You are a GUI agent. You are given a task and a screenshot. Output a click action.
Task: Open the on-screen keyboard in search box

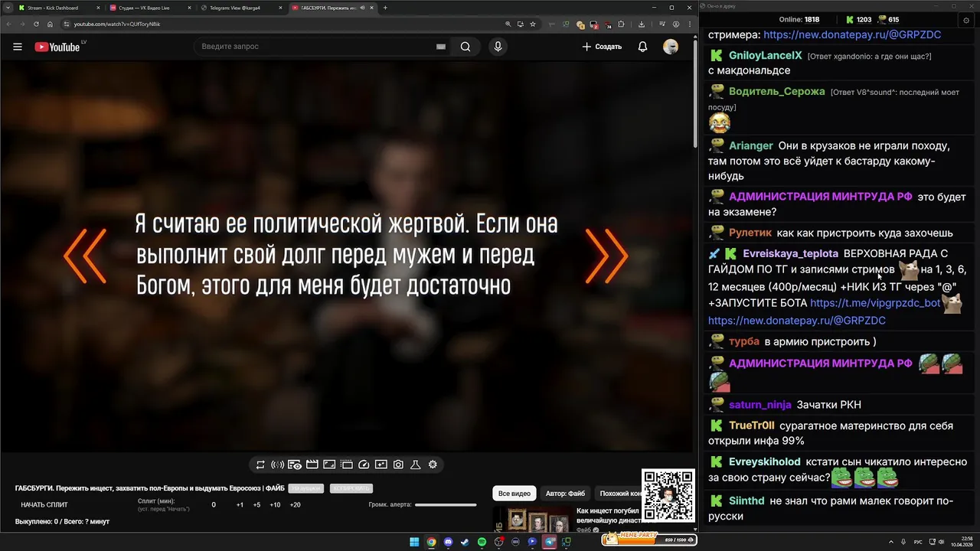point(441,47)
